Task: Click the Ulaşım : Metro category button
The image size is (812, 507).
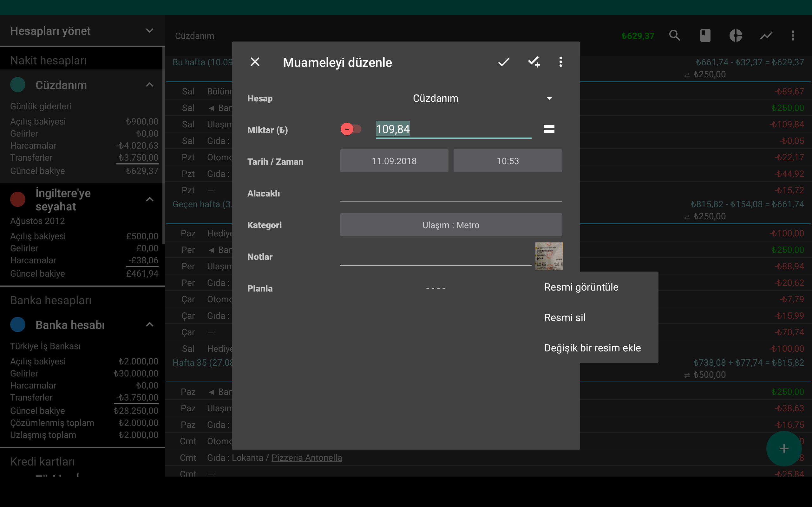Action: tap(451, 225)
